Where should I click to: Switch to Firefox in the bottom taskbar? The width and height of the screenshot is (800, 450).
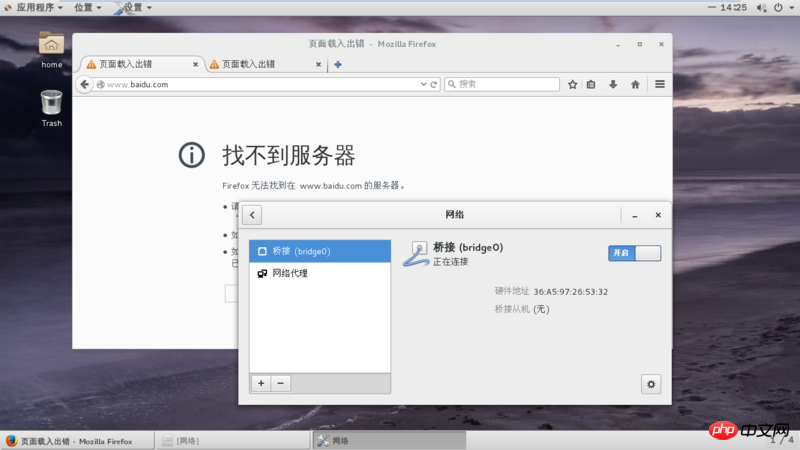point(77,441)
